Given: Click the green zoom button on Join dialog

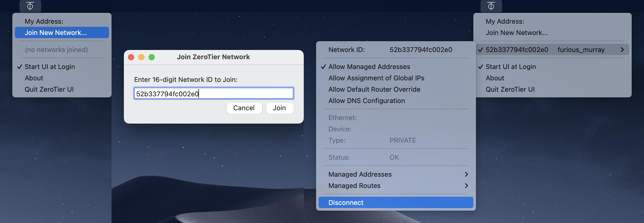Looking at the screenshot, I should tap(152, 57).
